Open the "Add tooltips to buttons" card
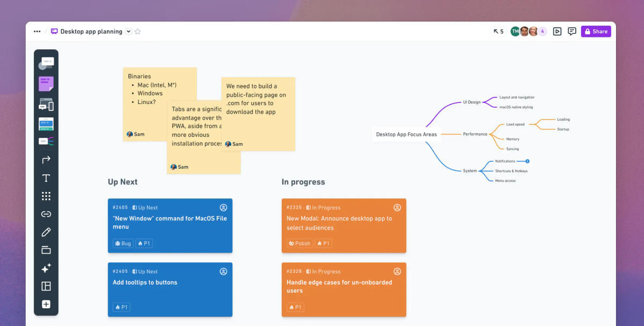Image resolution: width=644 pixels, height=326 pixels. point(170,290)
